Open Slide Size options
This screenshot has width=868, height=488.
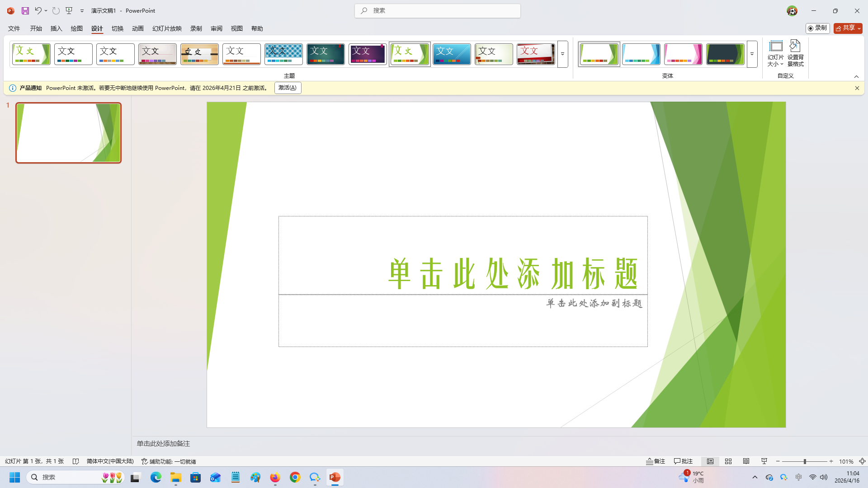[x=775, y=53]
